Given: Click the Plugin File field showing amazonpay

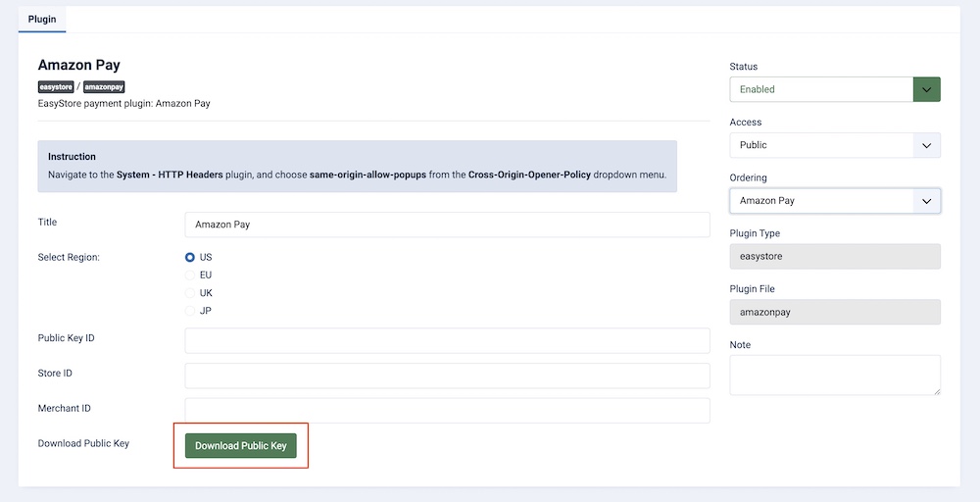Looking at the screenshot, I should tap(835, 312).
